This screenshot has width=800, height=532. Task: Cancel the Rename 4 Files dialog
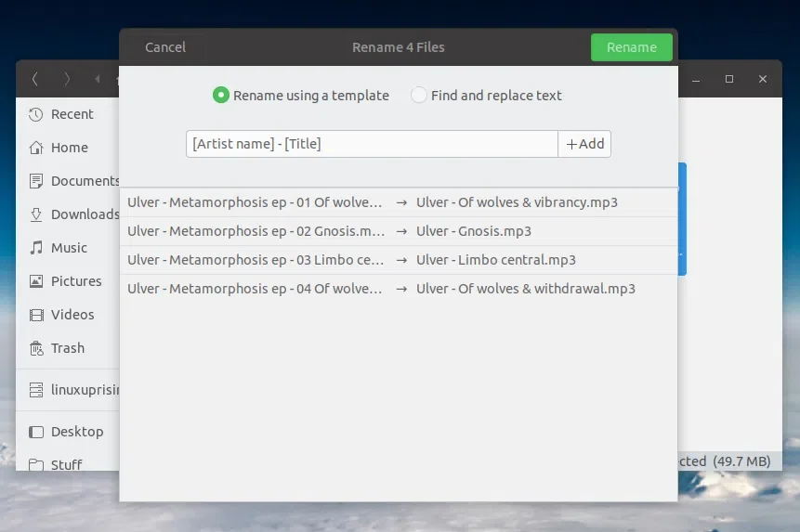pos(165,47)
